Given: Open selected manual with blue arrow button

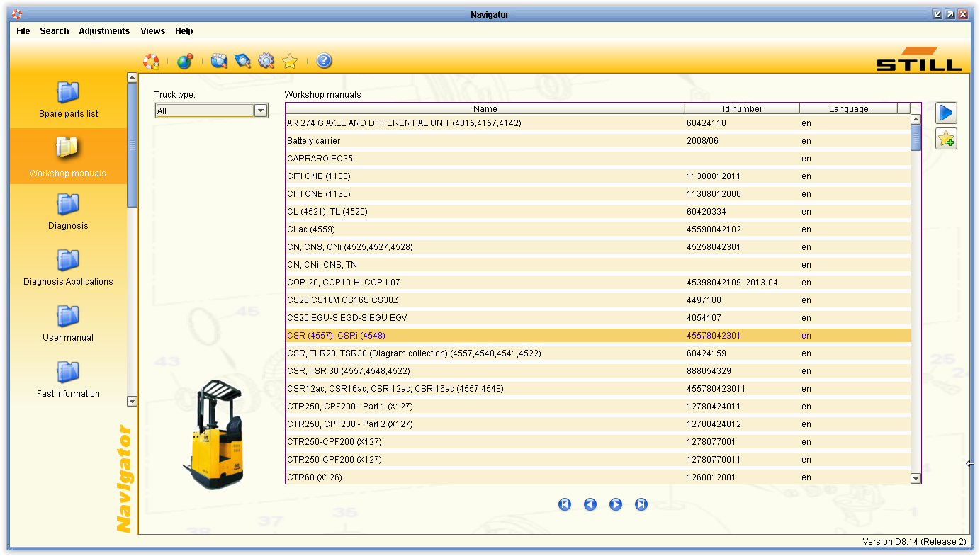Looking at the screenshot, I should 946,113.
